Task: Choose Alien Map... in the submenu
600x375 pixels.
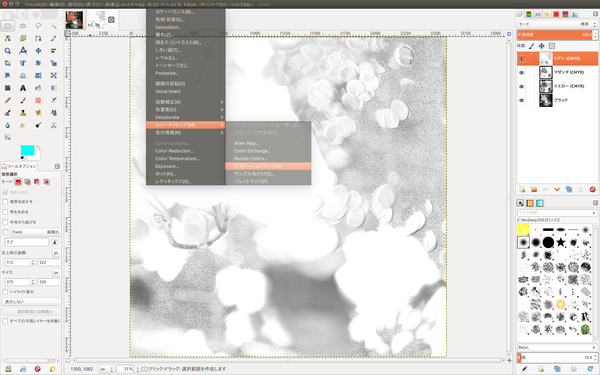Action: [x=268, y=143]
